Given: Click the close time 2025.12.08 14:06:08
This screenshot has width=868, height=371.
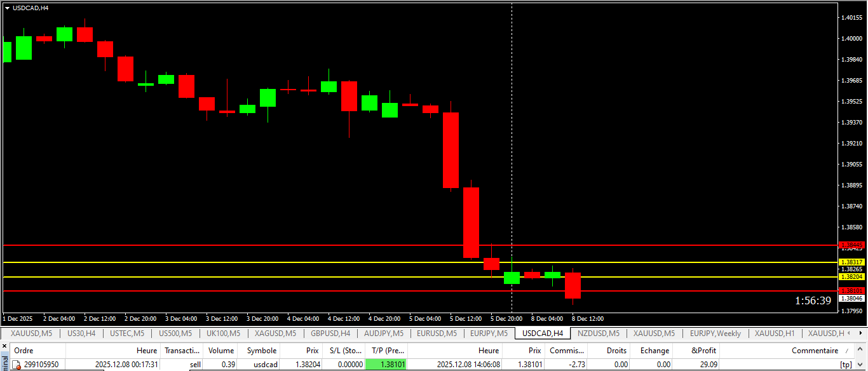Looking at the screenshot, I should pos(468,365).
